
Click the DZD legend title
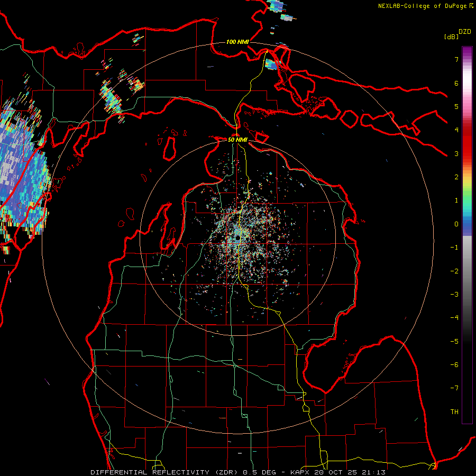pyautogui.click(x=465, y=32)
